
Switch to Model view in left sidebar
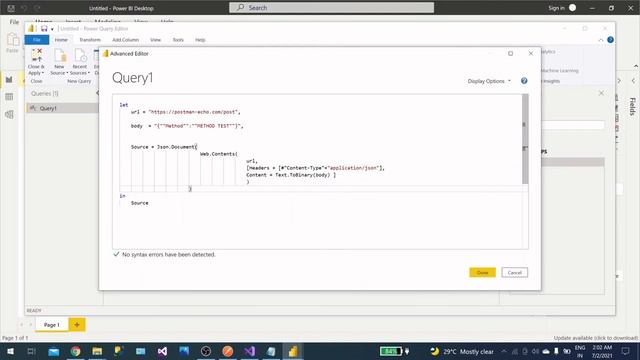(x=9, y=114)
